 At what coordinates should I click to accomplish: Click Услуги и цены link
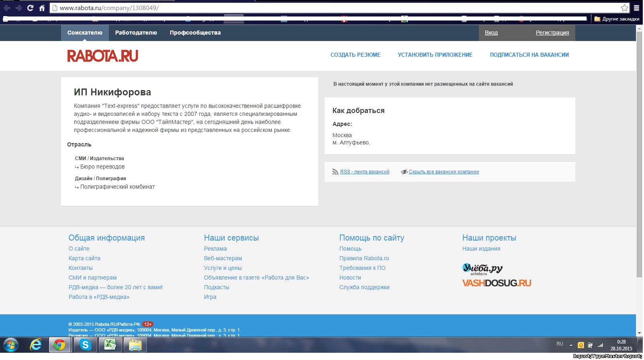223,268
